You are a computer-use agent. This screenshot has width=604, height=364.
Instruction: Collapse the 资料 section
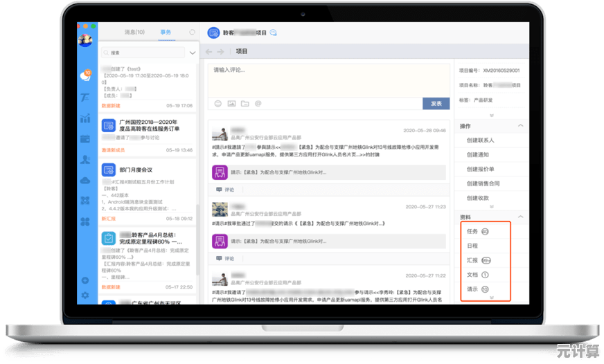(520, 217)
